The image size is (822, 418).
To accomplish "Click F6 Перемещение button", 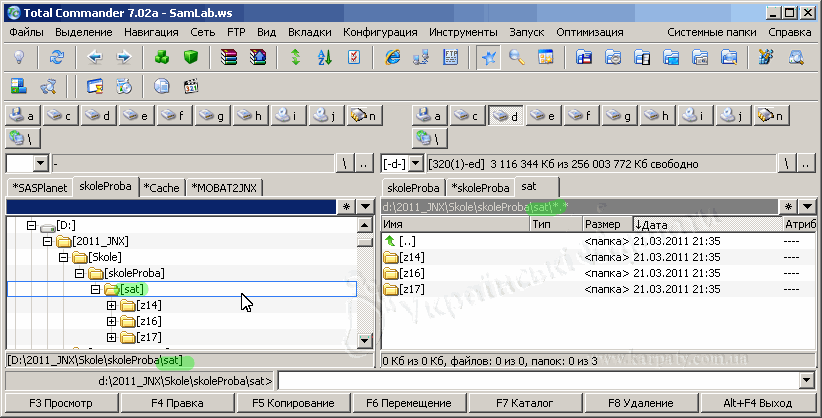I will tap(409, 403).
